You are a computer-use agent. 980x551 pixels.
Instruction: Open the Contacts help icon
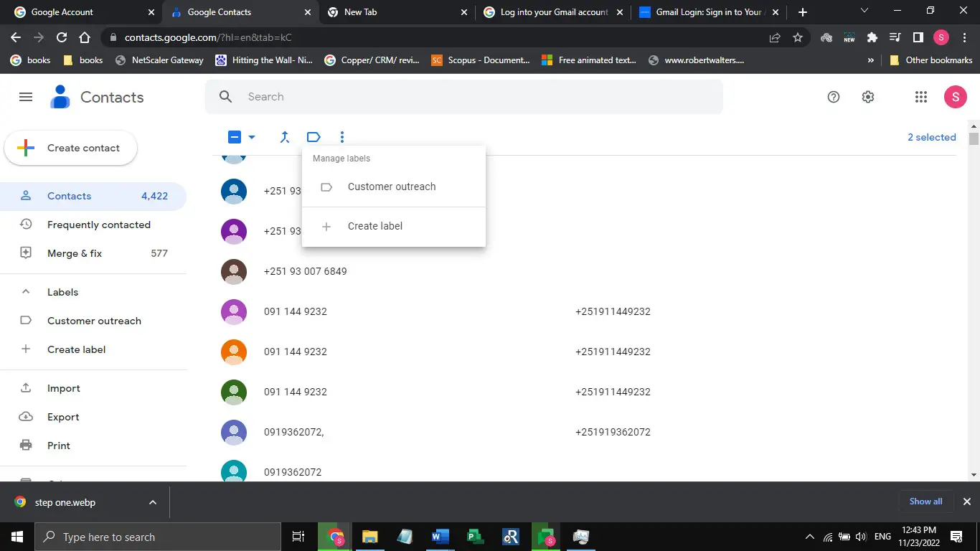coord(833,97)
